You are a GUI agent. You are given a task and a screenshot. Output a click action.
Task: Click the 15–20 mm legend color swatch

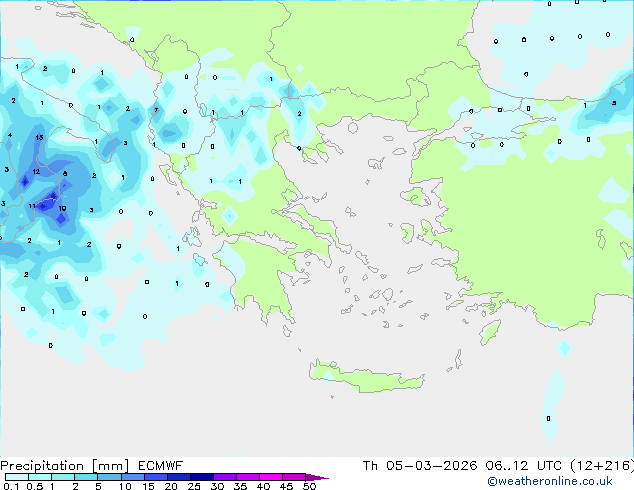(x=155, y=477)
